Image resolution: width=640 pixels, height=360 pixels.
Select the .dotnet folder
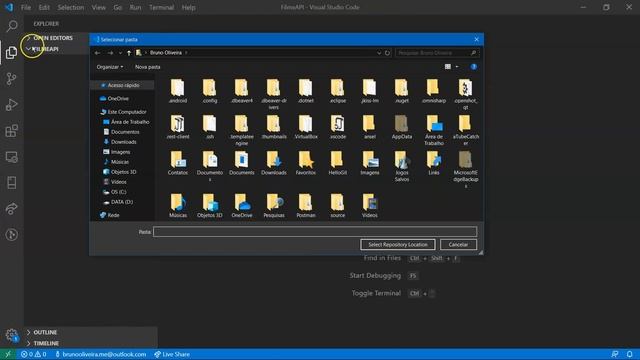click(306, 91)
